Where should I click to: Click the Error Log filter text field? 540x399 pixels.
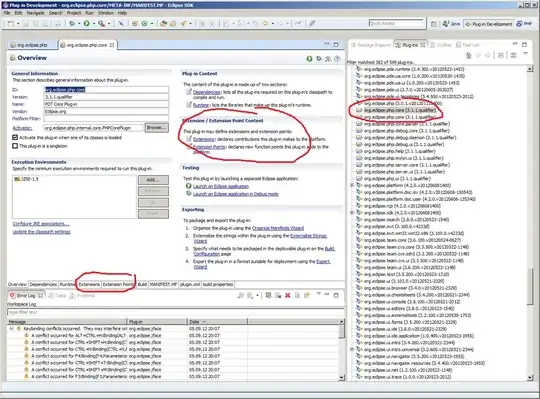coord(175,312)
